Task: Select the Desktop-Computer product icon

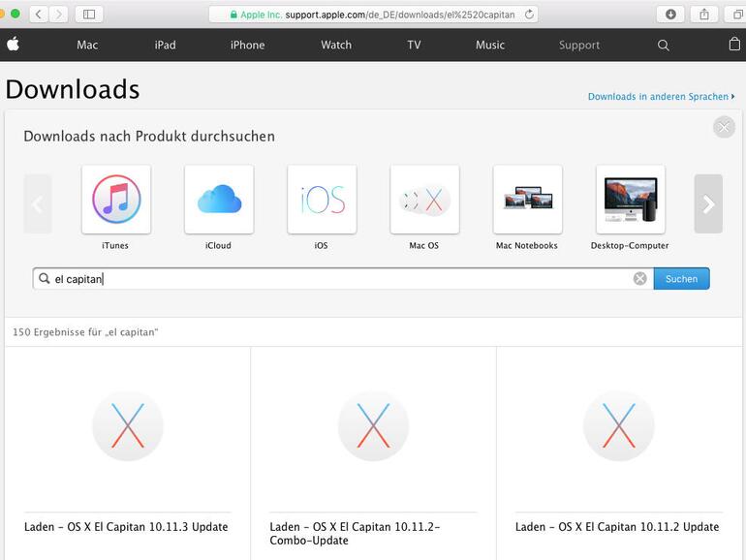Action: tap(631, 200)
